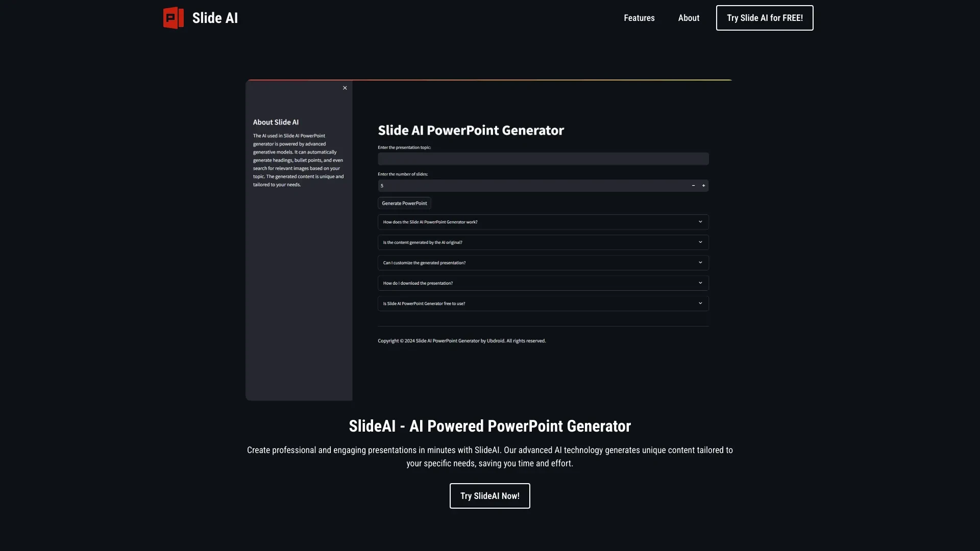Click 'Try SlideAI Now!' button
The height and width of the screenshot is (551, 980).
coord(490,496)
